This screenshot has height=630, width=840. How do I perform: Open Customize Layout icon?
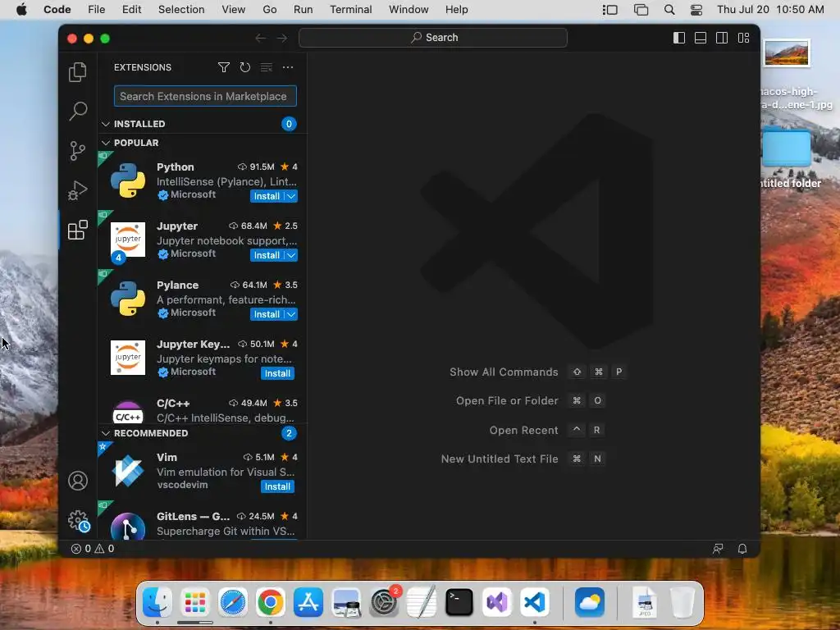pyautogui.click(x=743, y=38)
